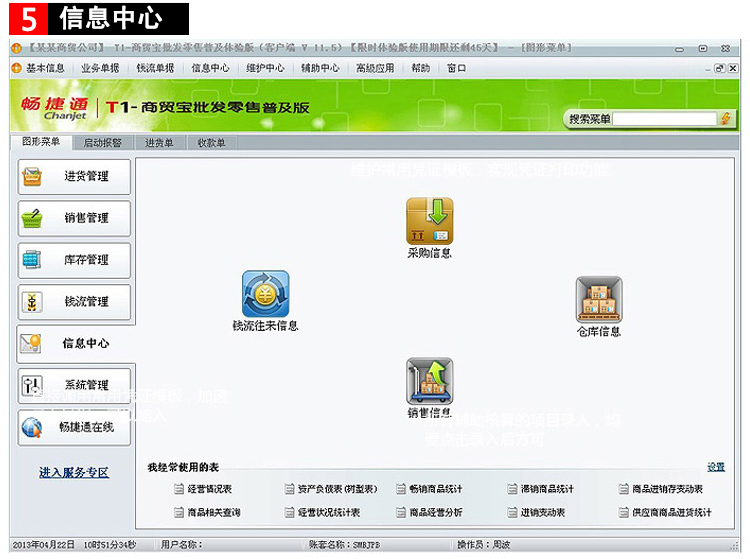The width and height of the screenshot is (750, 559).
Task: Open the 窗口 menu
Action: point(456,68)
